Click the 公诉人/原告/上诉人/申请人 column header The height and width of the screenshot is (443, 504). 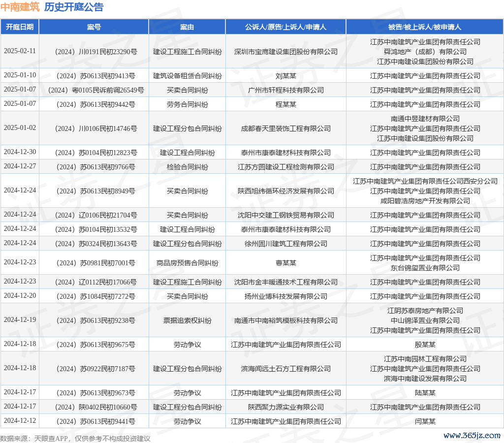click(286, 27)
